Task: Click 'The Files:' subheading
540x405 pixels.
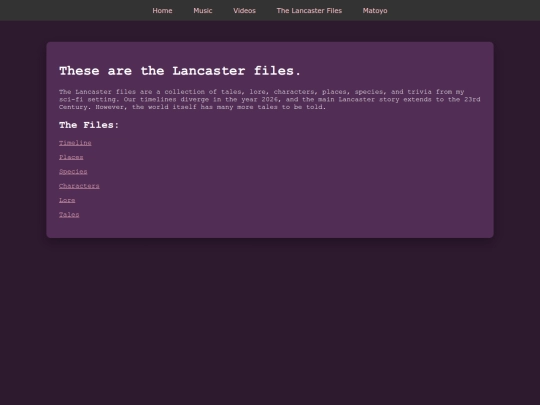Action: (x=89, y=125)
